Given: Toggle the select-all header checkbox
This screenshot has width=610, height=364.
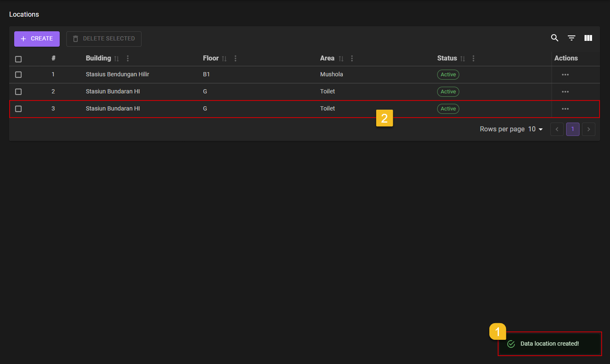Looking at the screenshot, I should (x=18, y=59).
